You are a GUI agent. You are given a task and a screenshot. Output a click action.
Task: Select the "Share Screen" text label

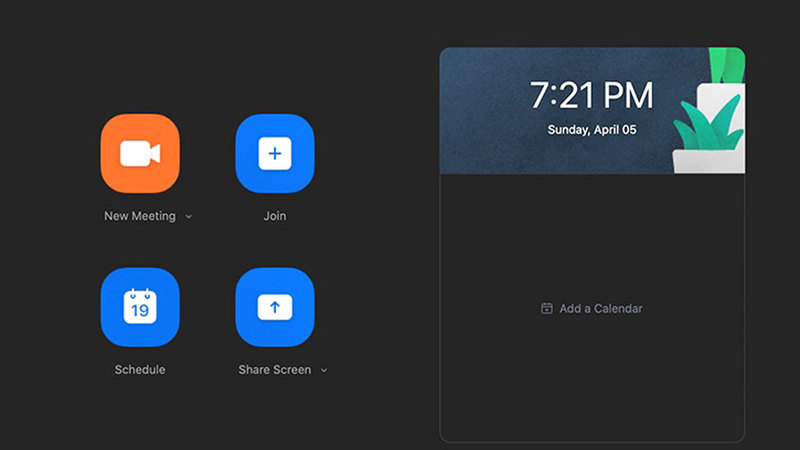click(275, 370)
